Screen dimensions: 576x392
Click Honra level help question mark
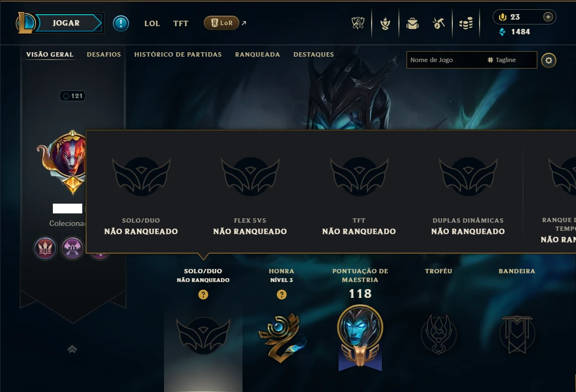282,295
